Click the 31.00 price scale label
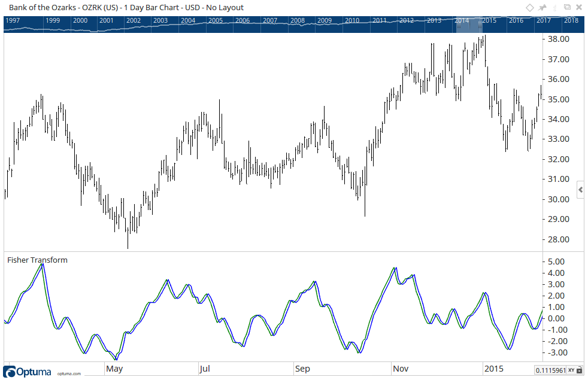Viewport: 588px width, 380px height. click(x=559, y=179)
